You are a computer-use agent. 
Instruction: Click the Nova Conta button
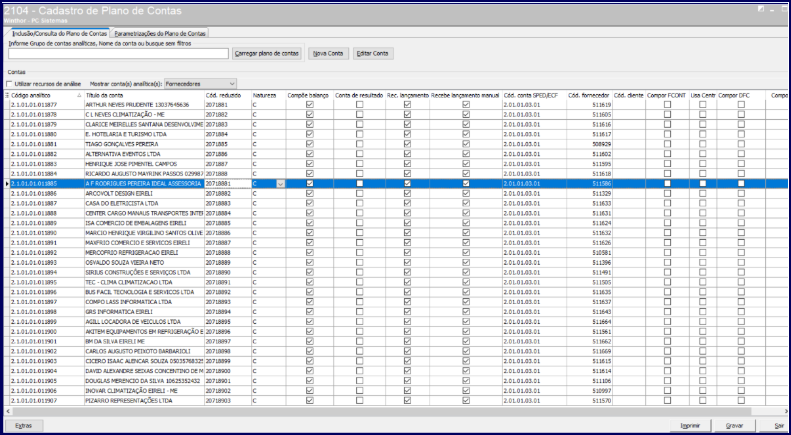coord(328,53)
